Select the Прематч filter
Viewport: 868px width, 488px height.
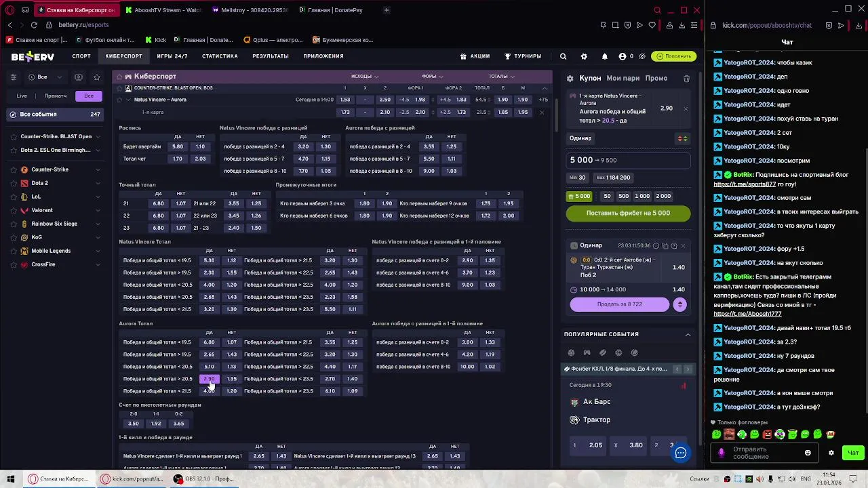(55, 96)
